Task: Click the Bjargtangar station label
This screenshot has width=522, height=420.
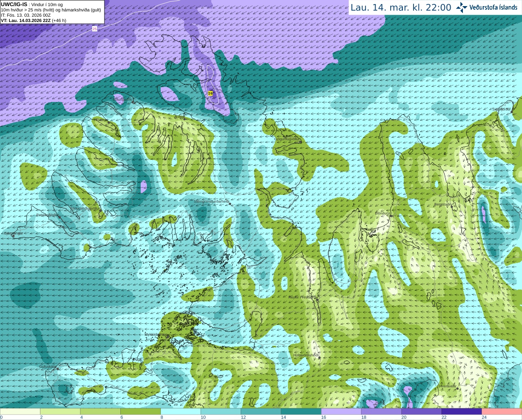Action: [x=13, y=233]
